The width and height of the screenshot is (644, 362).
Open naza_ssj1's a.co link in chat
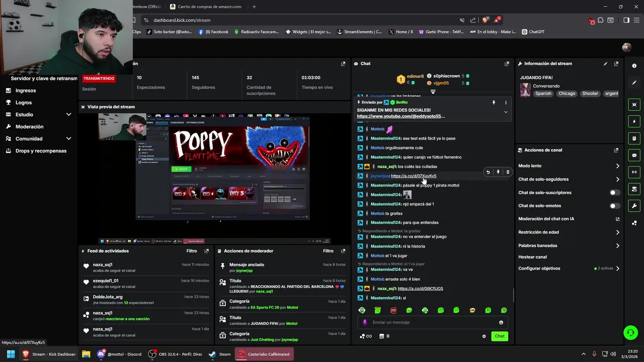420,289
